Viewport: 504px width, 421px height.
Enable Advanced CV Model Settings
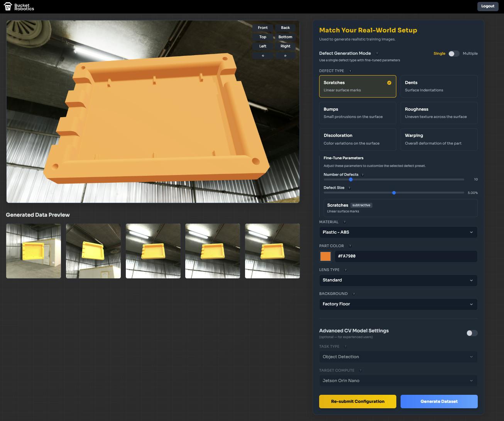click(x=471, y=333)
